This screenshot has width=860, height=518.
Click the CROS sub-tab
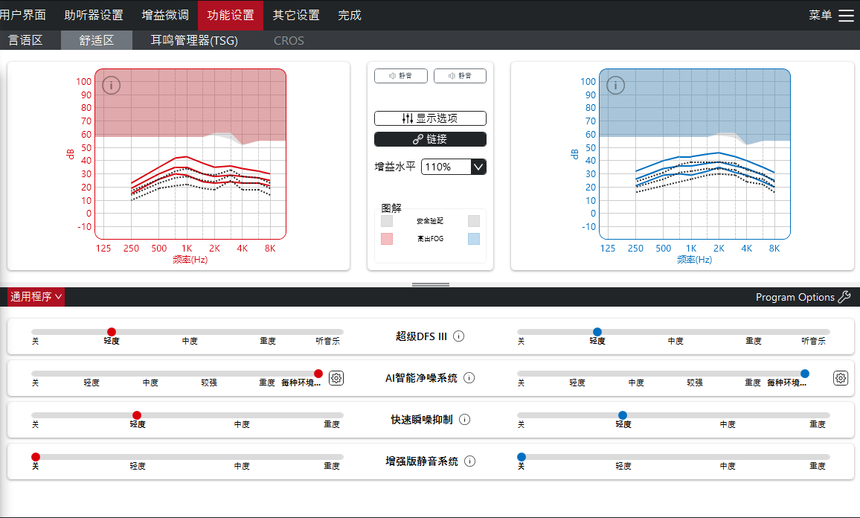(288, 41)
